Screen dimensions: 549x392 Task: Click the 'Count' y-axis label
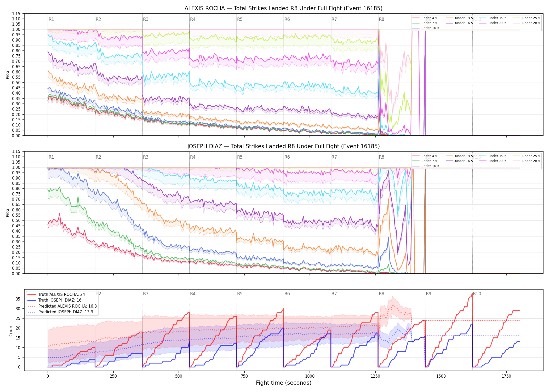[11, 330]
